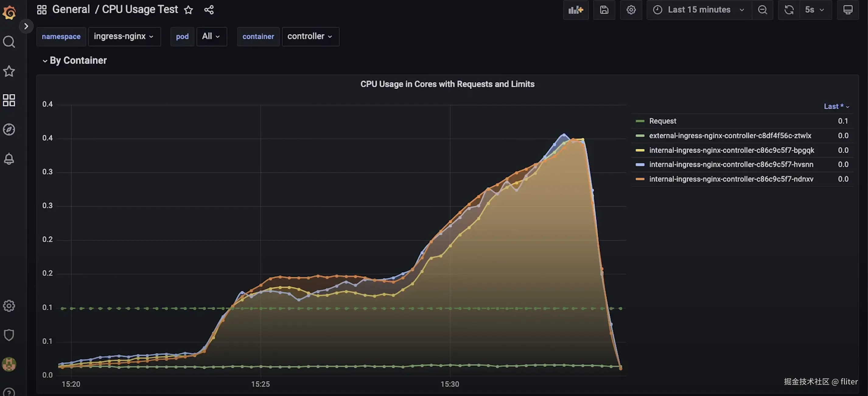Click the Add panel icon
868x396 pixels.
[x=576, y=10]
